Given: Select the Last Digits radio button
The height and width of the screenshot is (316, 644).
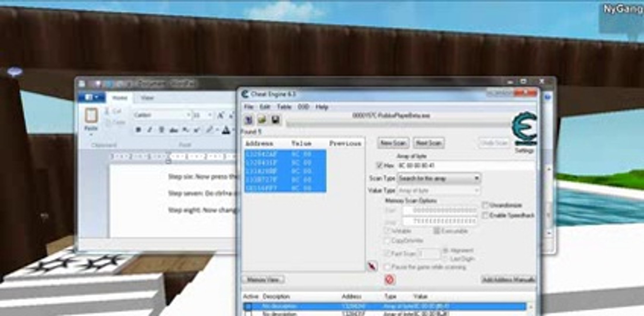Looking at the screenshot, I should coord(445,259).
